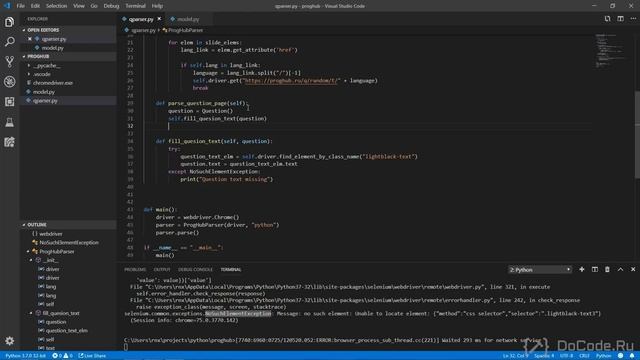Close the terminal panel
The image size is (640, 360).
coord(633,269)
